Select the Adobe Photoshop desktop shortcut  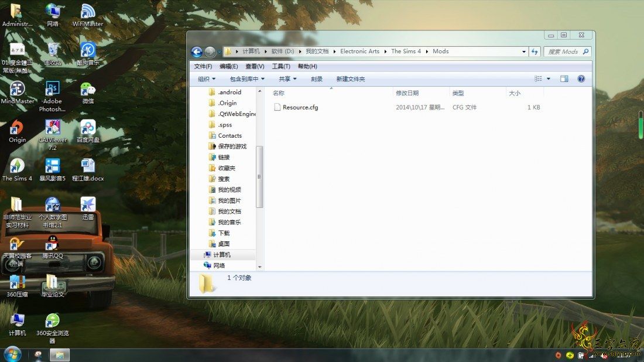(x=53, y=97)
